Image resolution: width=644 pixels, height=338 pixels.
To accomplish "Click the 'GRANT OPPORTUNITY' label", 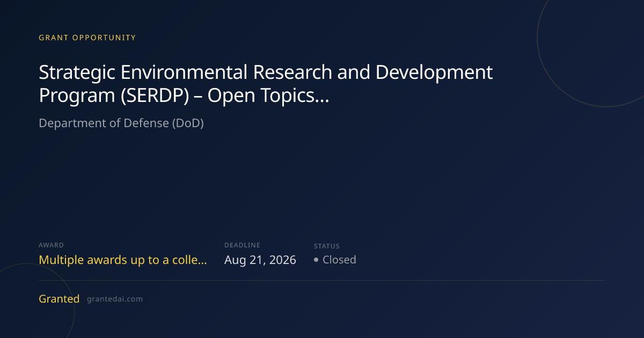I will point(87,38).
